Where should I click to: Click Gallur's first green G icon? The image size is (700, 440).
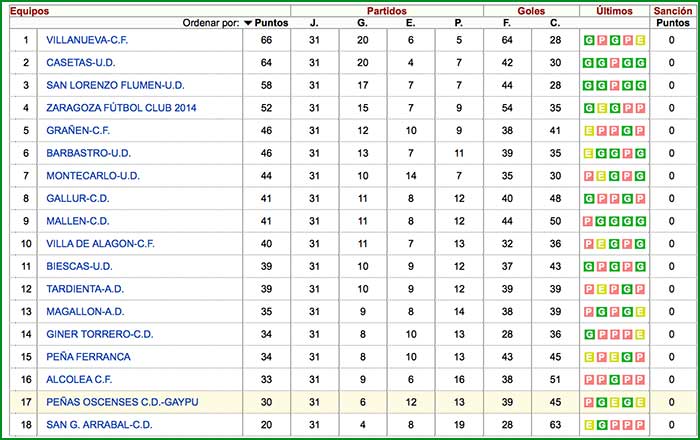click(x=589, y=199)
